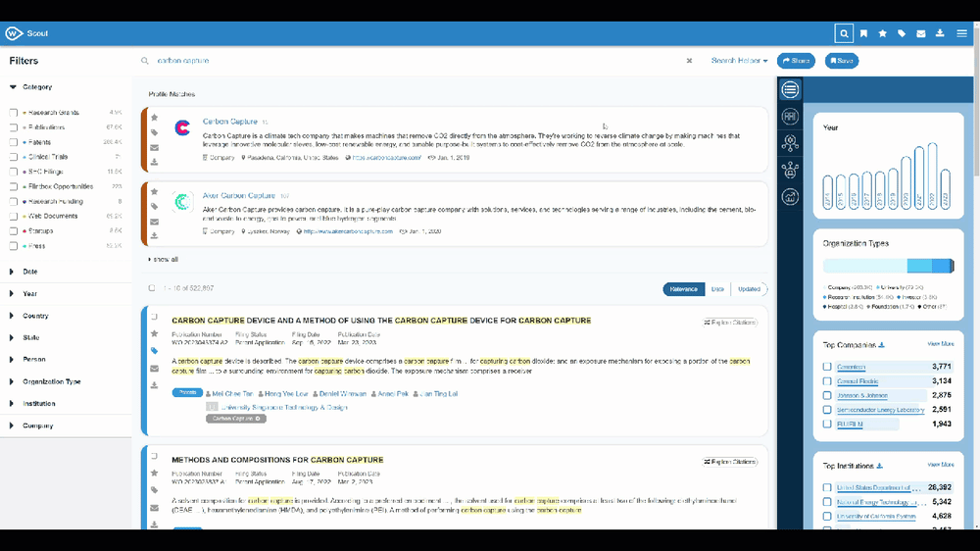Click the bookmark icon in top navigation bar

tap(863, 33)
